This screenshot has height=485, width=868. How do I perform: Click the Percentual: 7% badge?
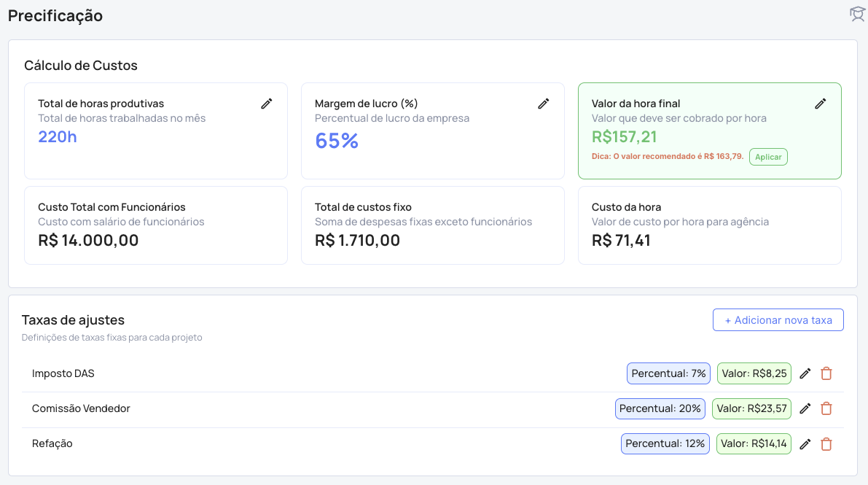coord(668,373)
